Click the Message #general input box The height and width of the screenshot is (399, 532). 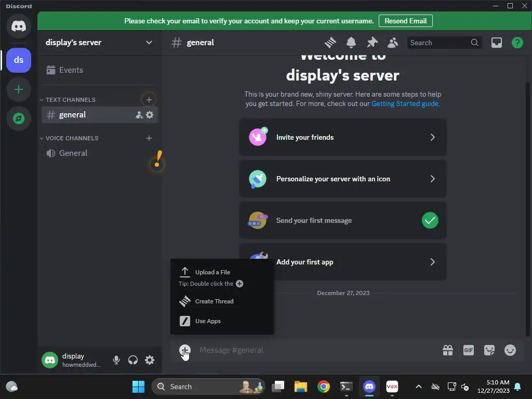pos(315,350)
